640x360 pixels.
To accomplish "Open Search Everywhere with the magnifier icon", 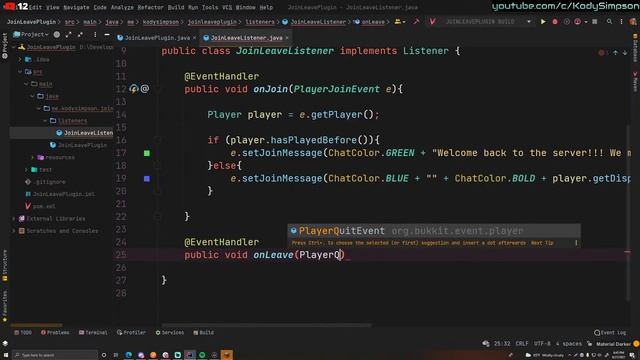I will 609,22.
